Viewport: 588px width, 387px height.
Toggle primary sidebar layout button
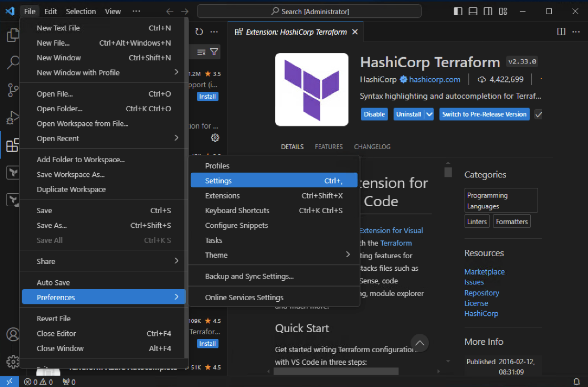click(458, 11)
